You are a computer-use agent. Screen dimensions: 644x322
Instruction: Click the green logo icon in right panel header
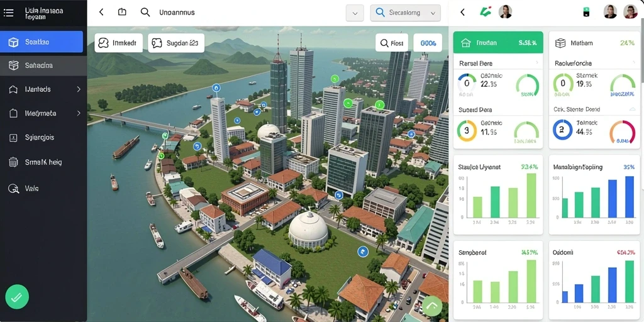pyautogui.click(x=486, y=12)
